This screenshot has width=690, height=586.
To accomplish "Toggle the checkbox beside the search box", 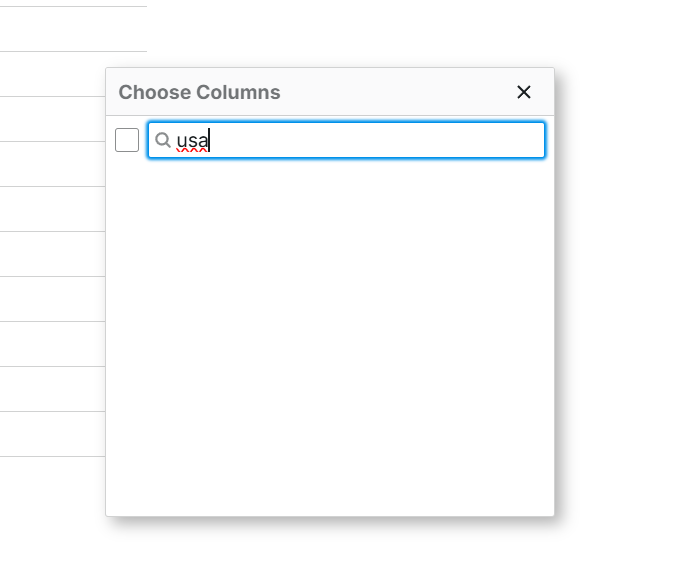I will [x=127, y=140].
